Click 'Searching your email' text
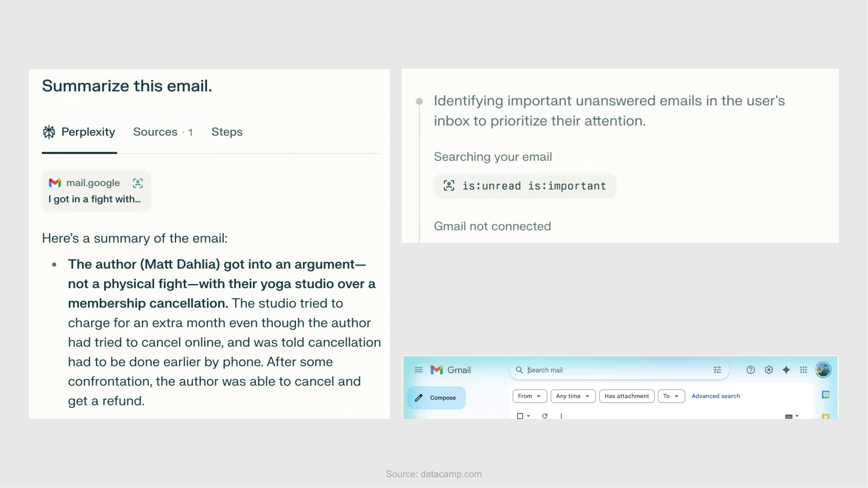868x488 pixels. [x=493, y=157]
